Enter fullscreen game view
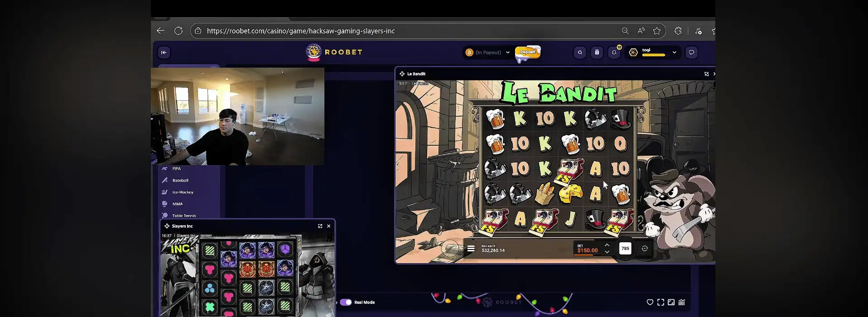 pyautogui.click(x=661, y=302)
